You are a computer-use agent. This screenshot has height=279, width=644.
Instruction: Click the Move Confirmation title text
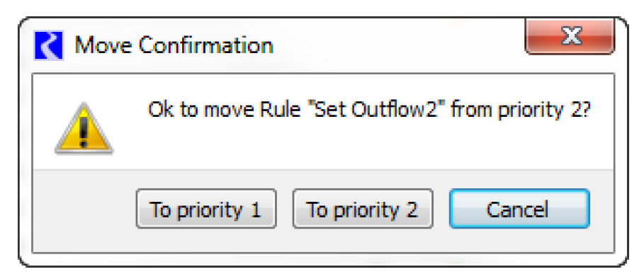[174, 45]
